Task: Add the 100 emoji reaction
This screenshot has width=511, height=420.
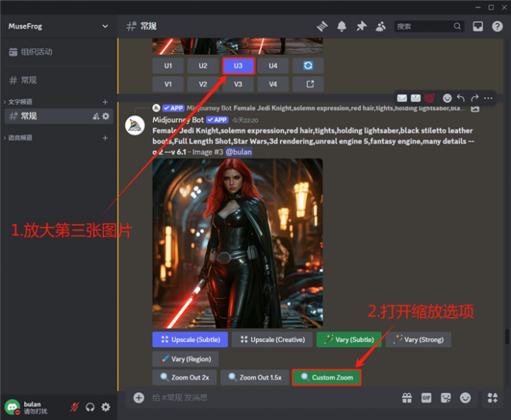Action: (429, 98)
